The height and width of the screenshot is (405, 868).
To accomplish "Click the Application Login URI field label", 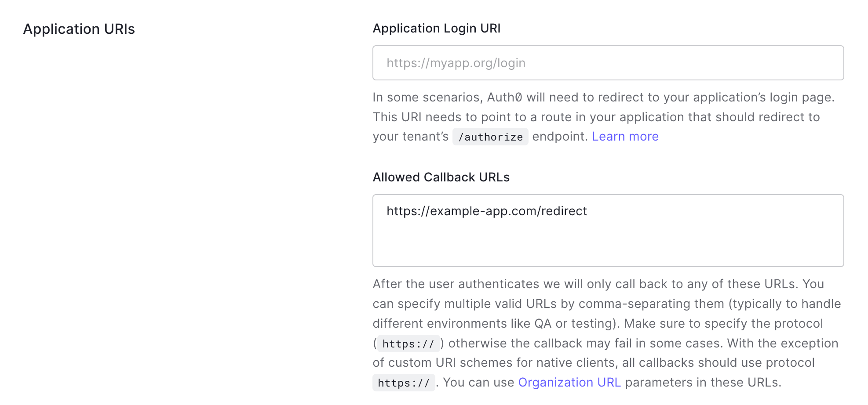I will tap(436, 29).
